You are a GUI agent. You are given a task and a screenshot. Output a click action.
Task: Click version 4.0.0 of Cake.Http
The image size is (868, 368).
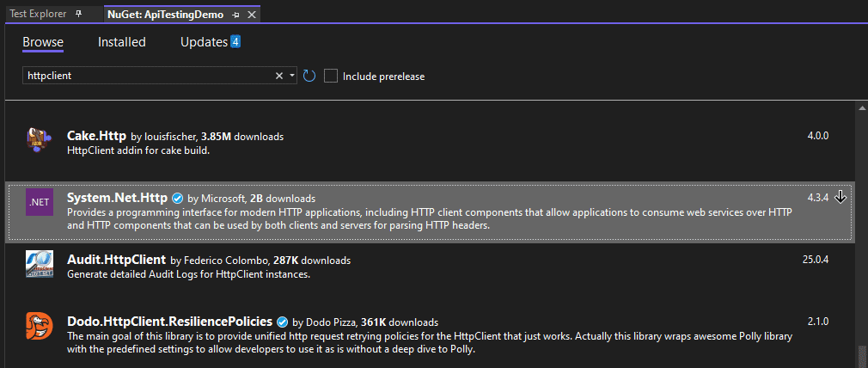(x=818, y=135)
